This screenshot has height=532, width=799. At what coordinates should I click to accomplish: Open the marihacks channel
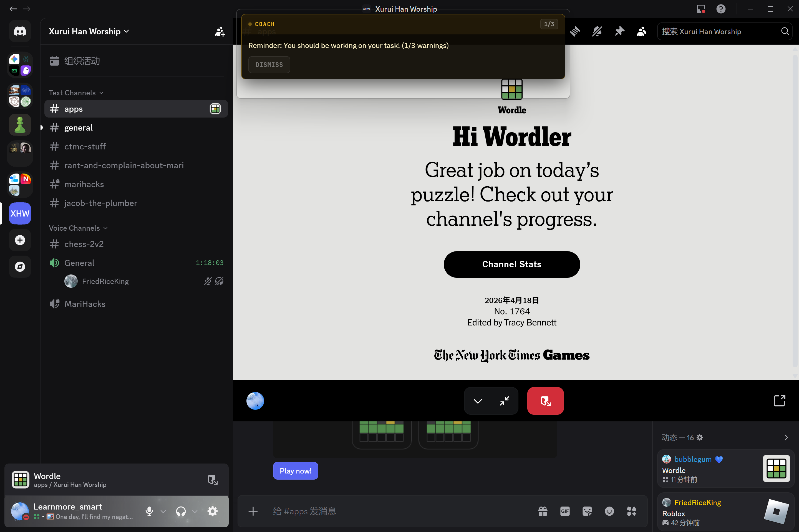[x=84, y=184]
